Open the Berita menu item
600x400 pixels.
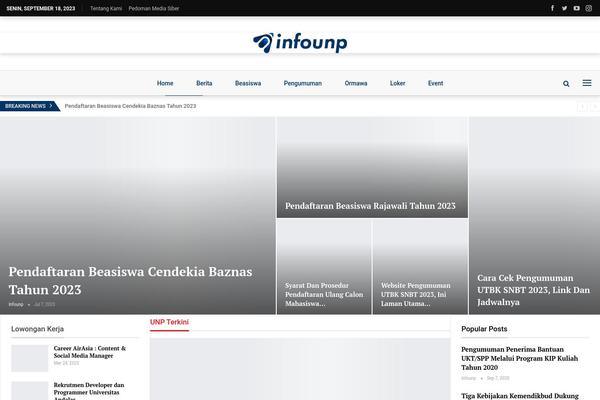204,83
